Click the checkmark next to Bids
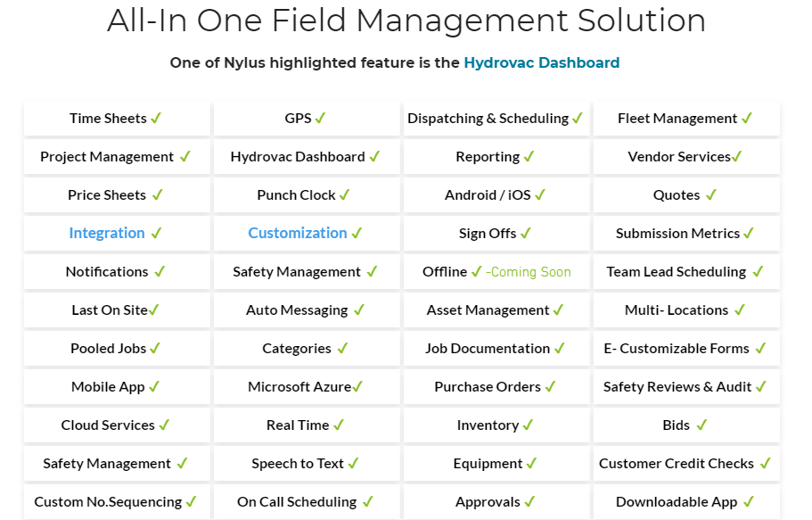The image size is (812, 520). (701, 425)
